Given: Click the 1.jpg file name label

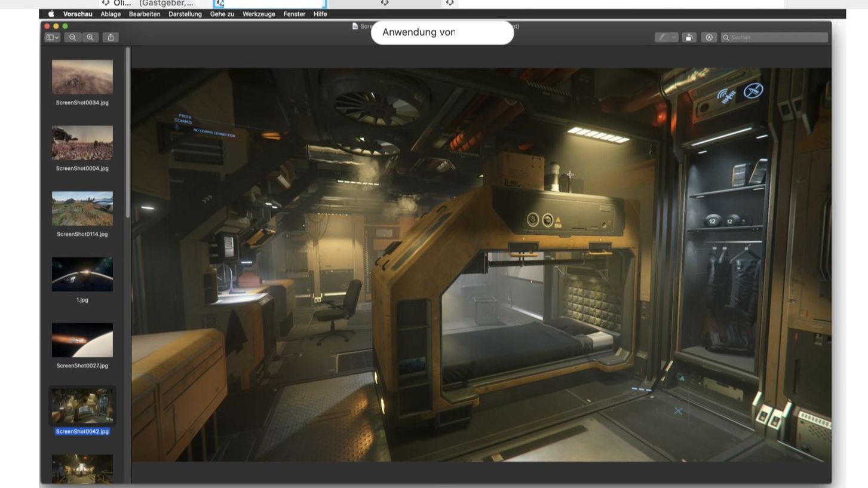Looking at the screenshot, I should (x=82, y=300).
